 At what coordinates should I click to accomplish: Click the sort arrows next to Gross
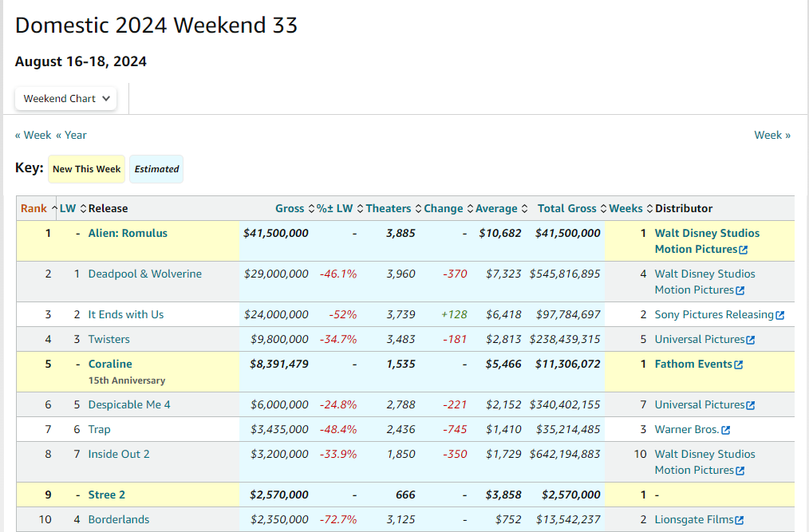click(311, 208)
